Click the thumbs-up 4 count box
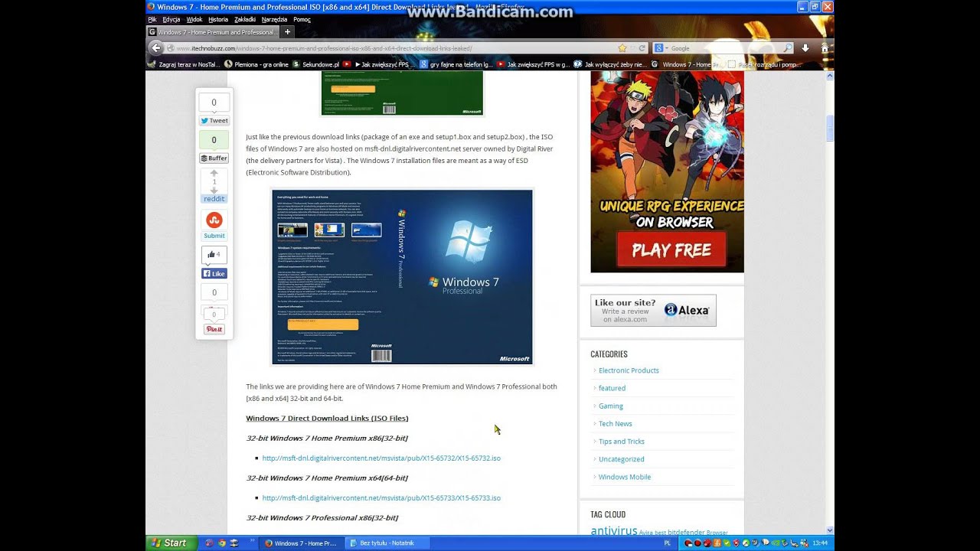 point(214,255)
